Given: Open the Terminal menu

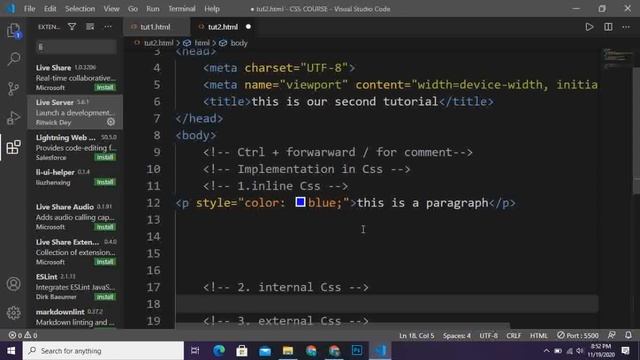Looking at the screenshot, I should coord(182,9).
